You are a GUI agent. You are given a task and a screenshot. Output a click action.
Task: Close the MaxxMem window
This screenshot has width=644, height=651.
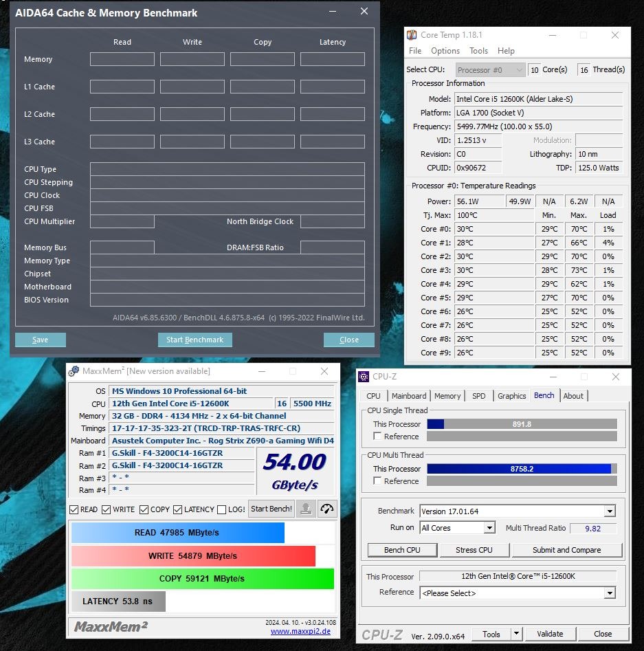(324, 371)
